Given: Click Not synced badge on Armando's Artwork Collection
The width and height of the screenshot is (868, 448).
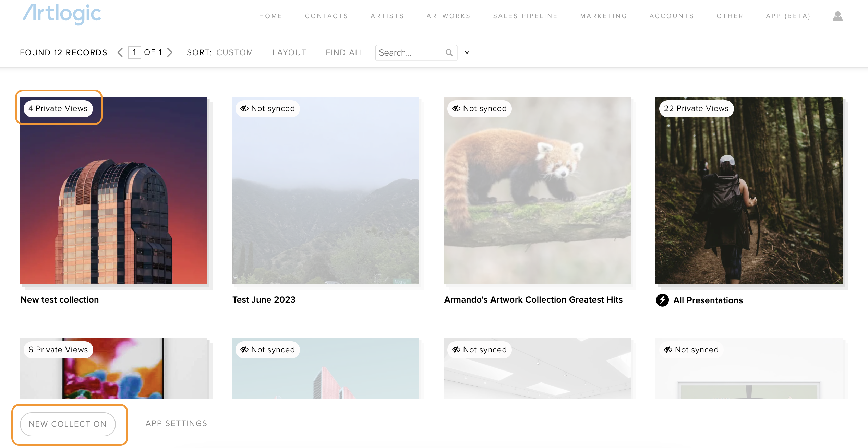Looking at the screenshot, I should click(479, 109).
